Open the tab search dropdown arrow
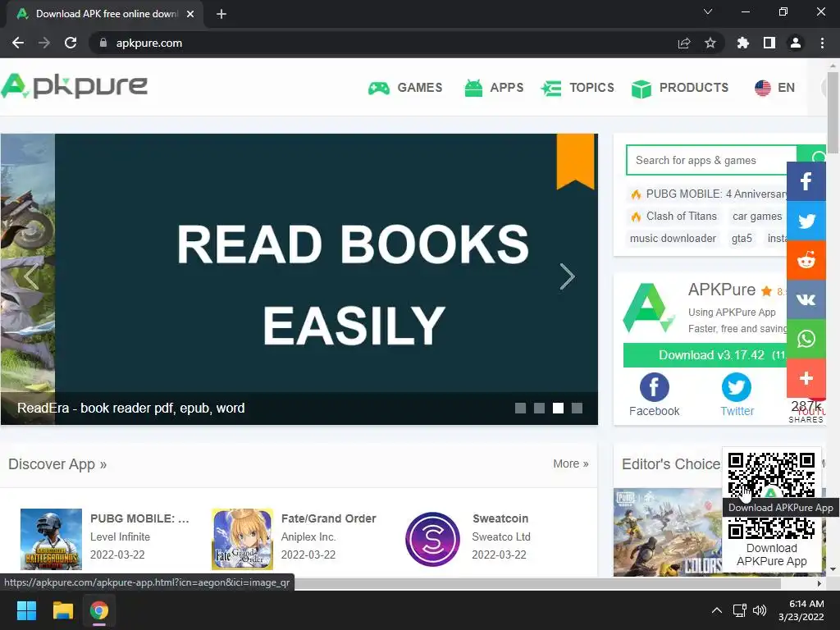The height and width of the screenshot is (630, 840). [x=708, y=11]
